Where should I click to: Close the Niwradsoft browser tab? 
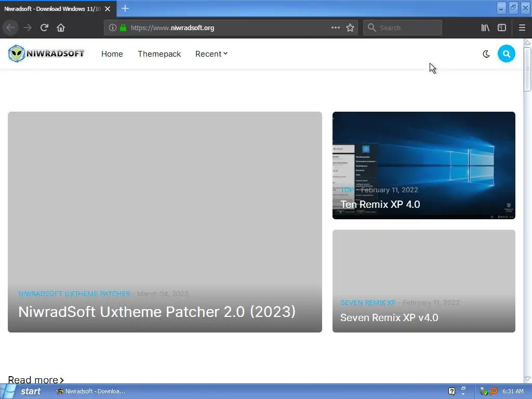click(x=108, y=9)
